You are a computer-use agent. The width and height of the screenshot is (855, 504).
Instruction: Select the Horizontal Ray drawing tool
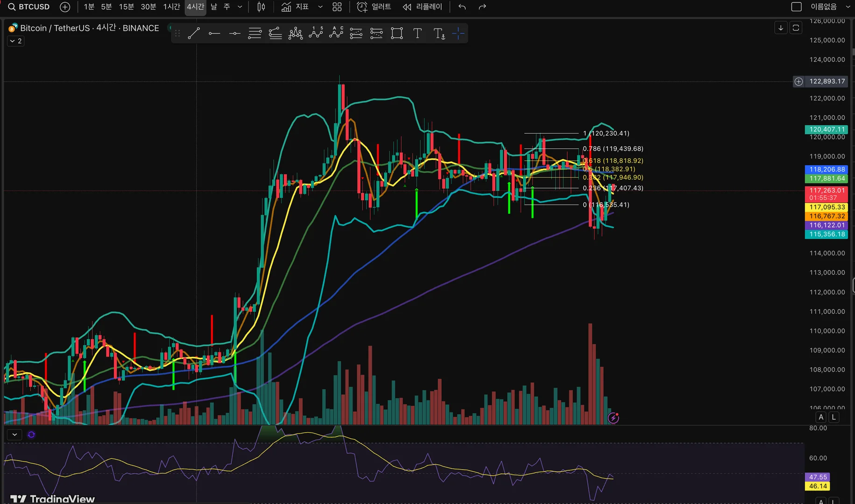tap(235, 33)
